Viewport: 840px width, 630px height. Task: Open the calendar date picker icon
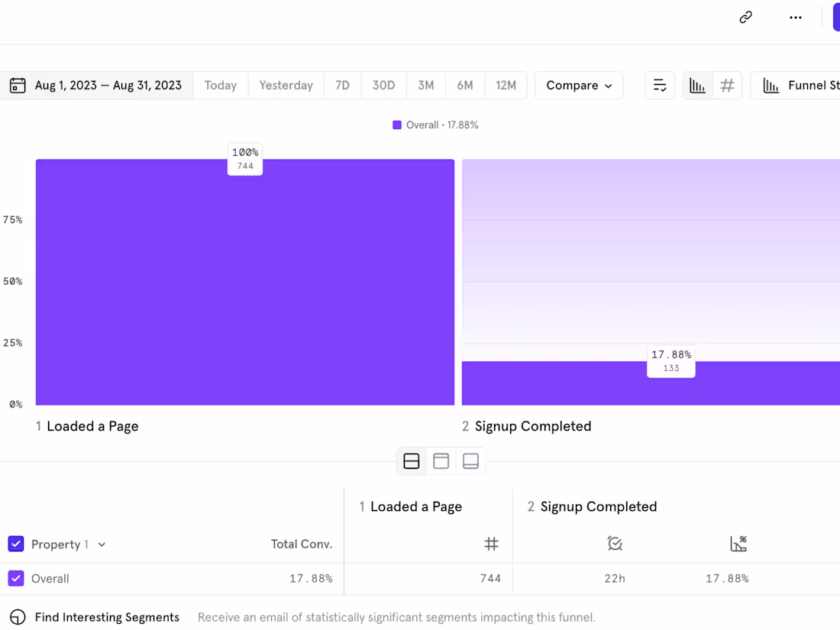[18, 86]
